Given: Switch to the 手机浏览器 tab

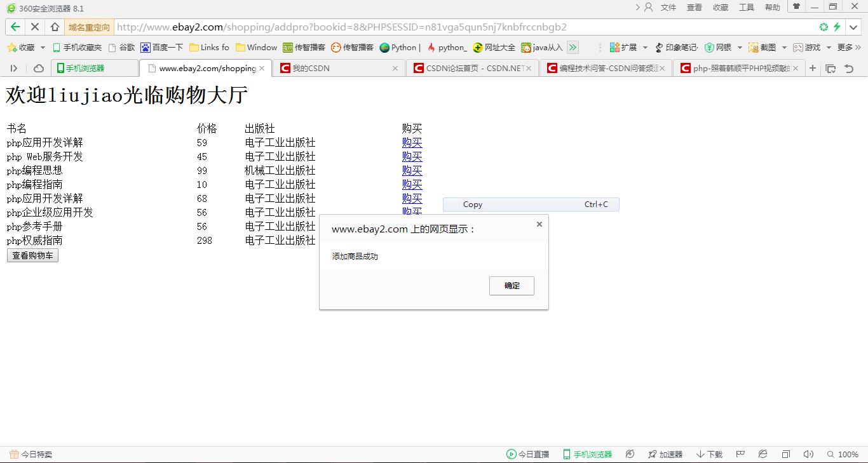Looking at the screenshot, I should click(94, 68).
